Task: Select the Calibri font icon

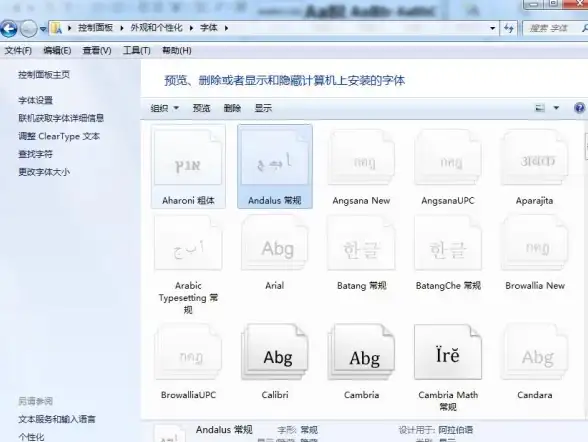Action: coord(274,352)
